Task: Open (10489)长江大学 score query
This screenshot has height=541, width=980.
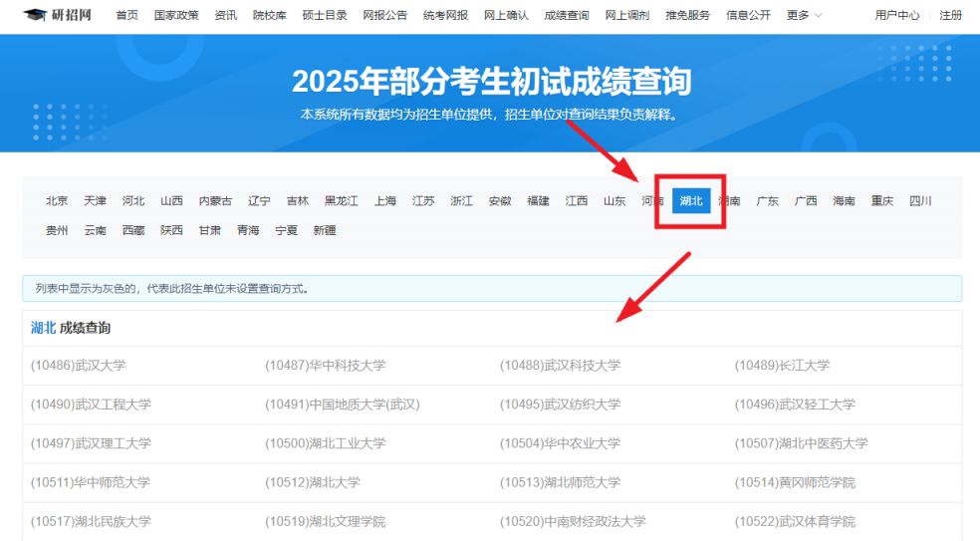Action: click(x=782, y=366)
